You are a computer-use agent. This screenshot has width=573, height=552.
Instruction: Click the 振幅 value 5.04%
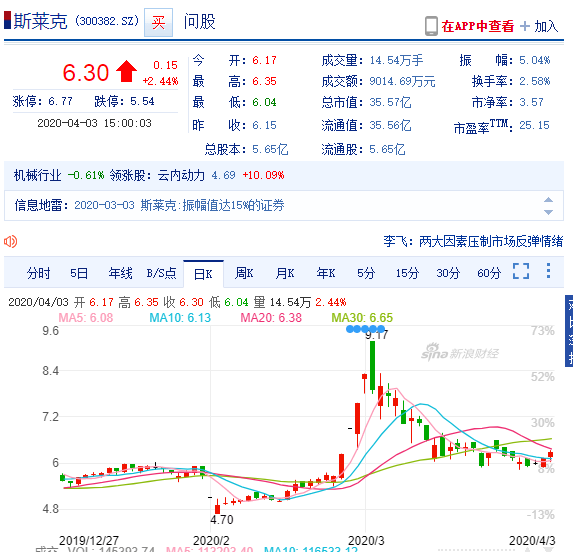pos(535,60)
